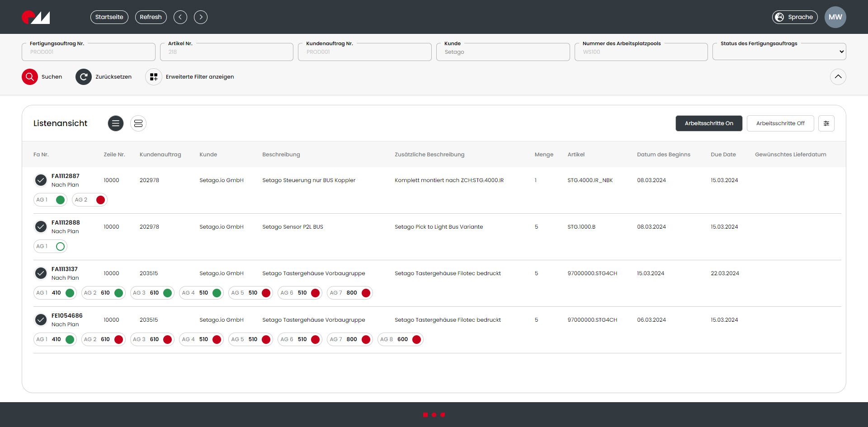Focus the Fertigungsauftrag Nr. input field
The width and height of the screenshot is (868, 427).
point(89,52)
